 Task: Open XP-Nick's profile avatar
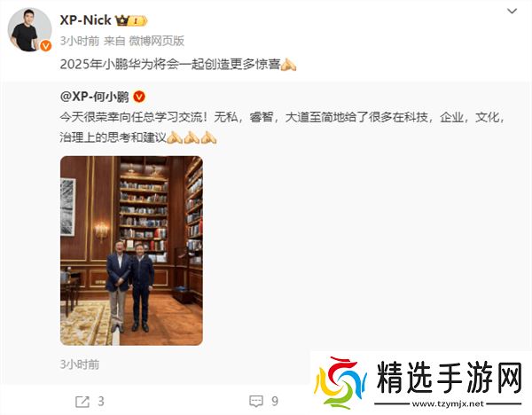(29, 29)
